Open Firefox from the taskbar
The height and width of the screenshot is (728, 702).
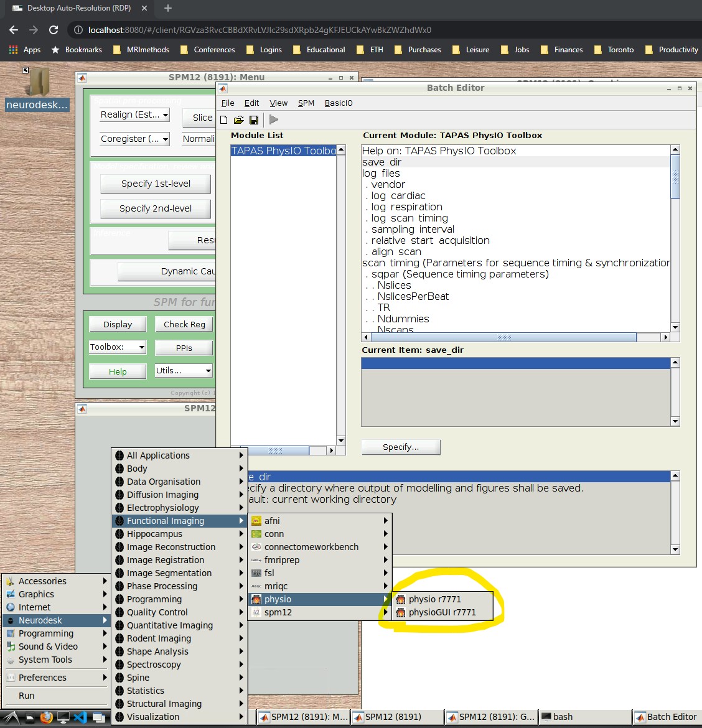coord(45,717)
